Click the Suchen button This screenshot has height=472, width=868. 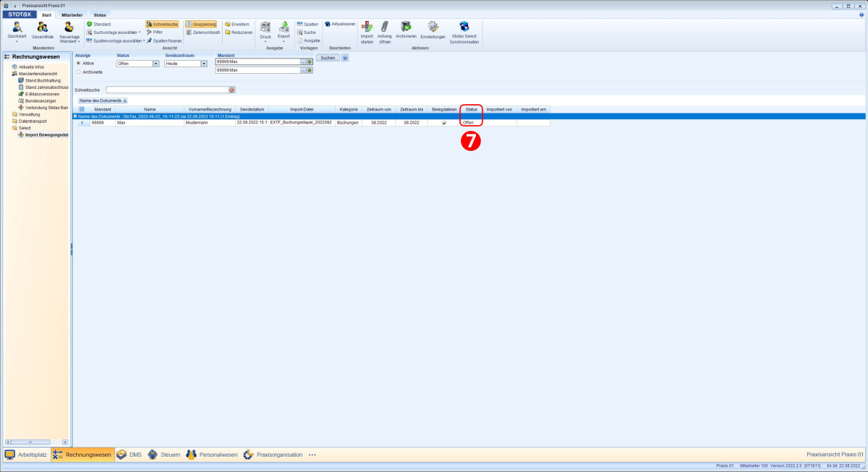click(x=327, y=58)
